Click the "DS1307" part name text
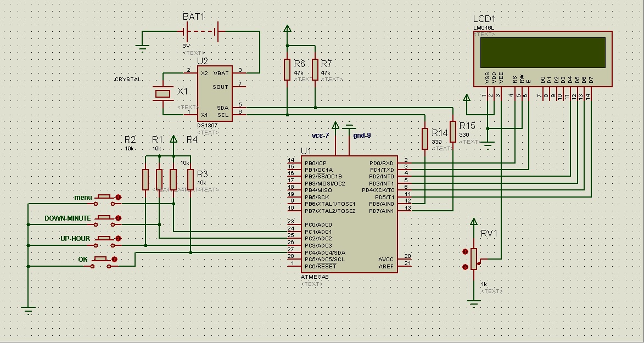Viewport: 644px width, 343px height. click(x=208, y=125)
